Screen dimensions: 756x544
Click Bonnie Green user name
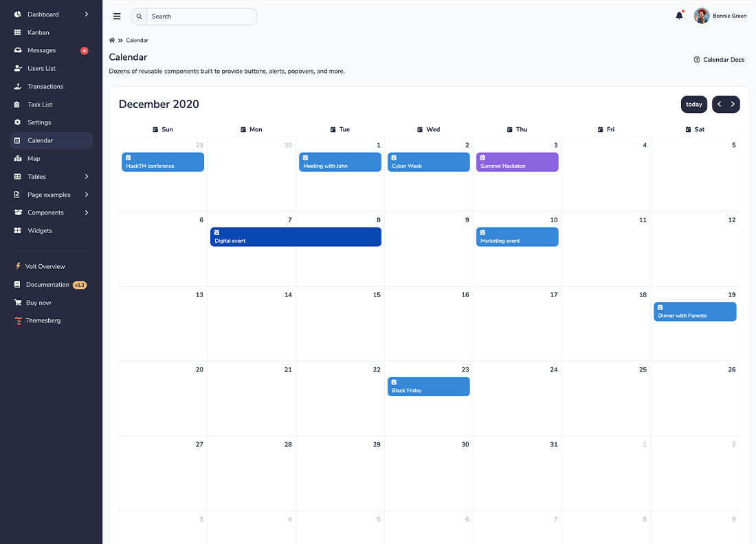point(729,16)
